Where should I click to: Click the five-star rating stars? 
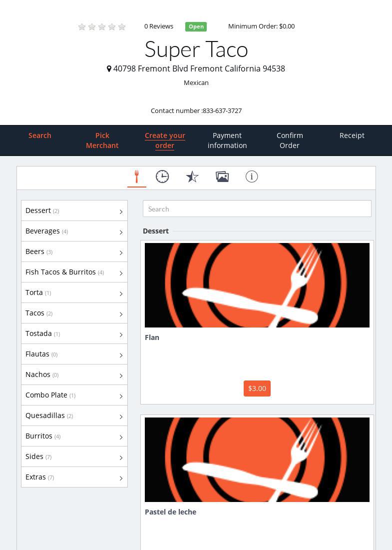[x=102, y=27]
